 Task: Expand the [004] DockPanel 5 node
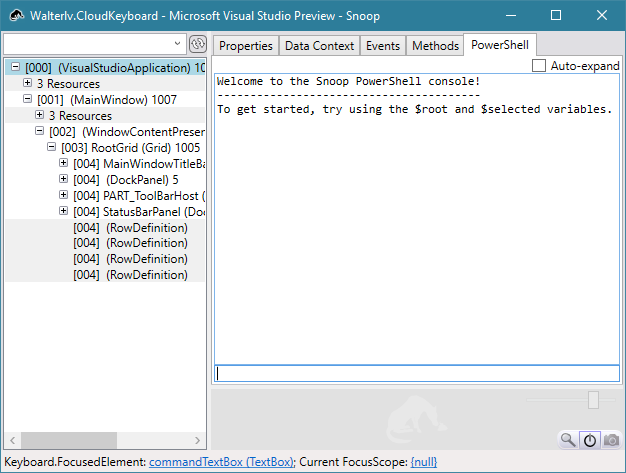click(x=63, y=178)
